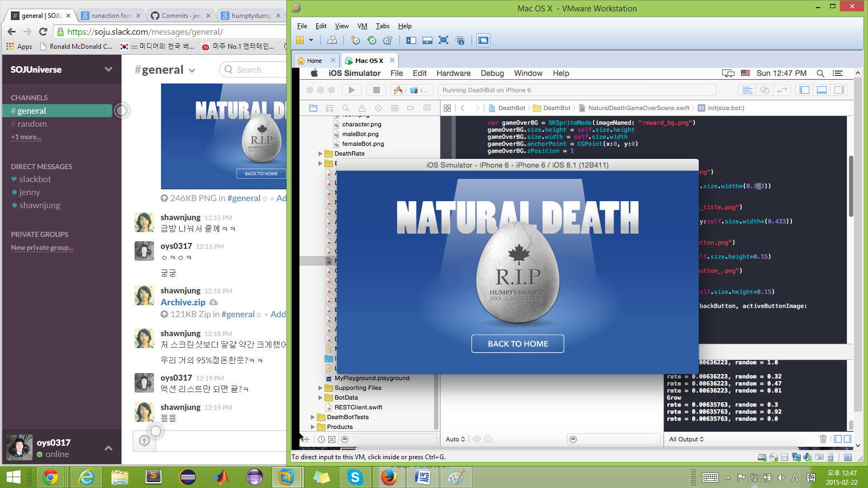Click the Chrome address bar URL

[145, 32]
